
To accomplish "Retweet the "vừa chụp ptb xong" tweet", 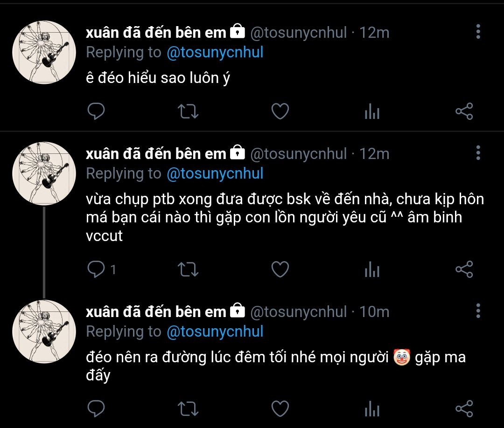I will [189, 269].
